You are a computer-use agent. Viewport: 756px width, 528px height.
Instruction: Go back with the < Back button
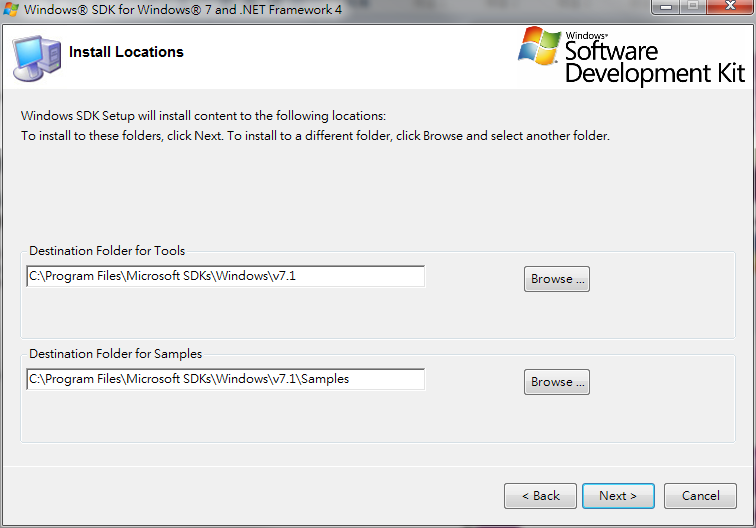540,496
